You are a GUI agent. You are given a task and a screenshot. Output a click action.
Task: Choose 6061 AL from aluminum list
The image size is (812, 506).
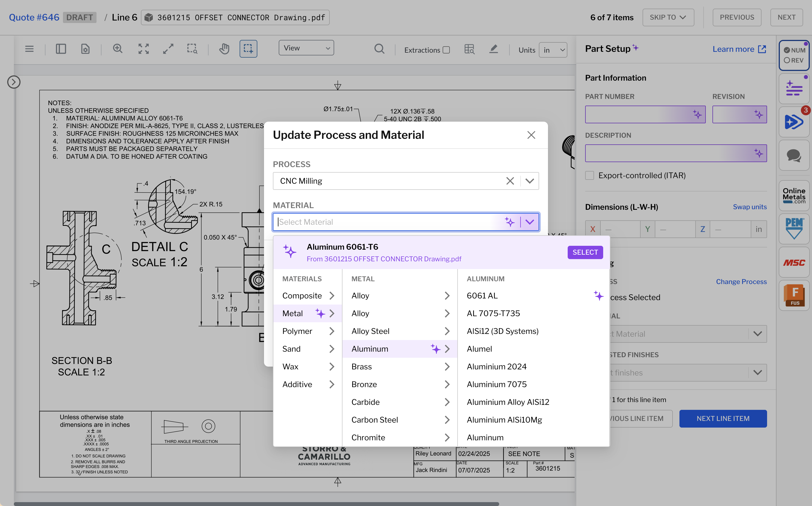(533, 296)
